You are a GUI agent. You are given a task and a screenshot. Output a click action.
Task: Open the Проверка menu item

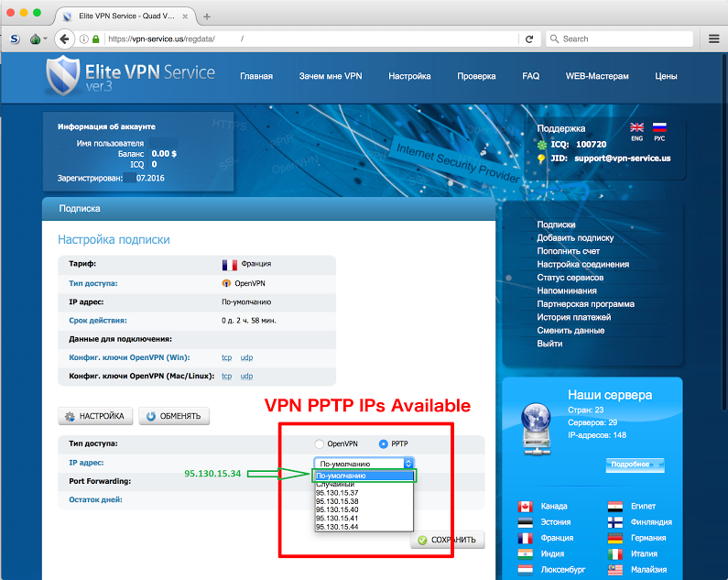(x=476, y=76)
